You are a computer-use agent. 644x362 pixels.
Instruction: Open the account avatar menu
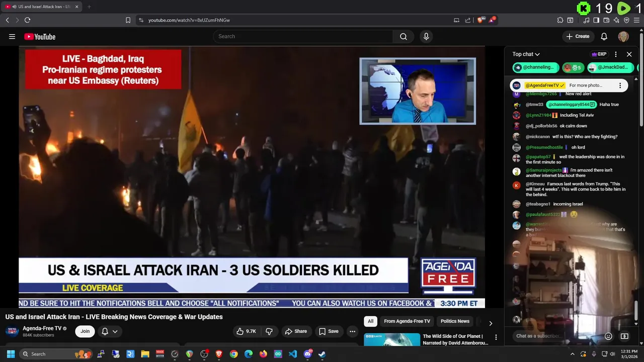pyautogui.click(x=623, y=36)
